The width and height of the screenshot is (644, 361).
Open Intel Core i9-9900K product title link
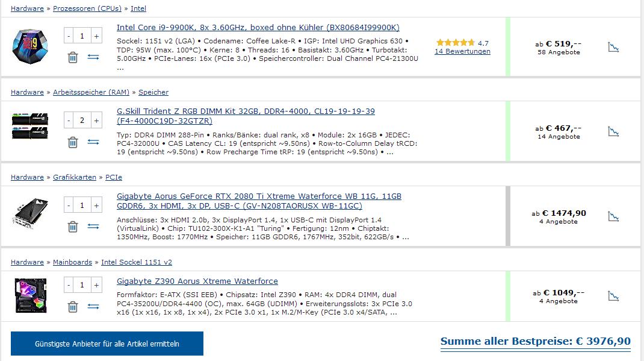[258, 28]
